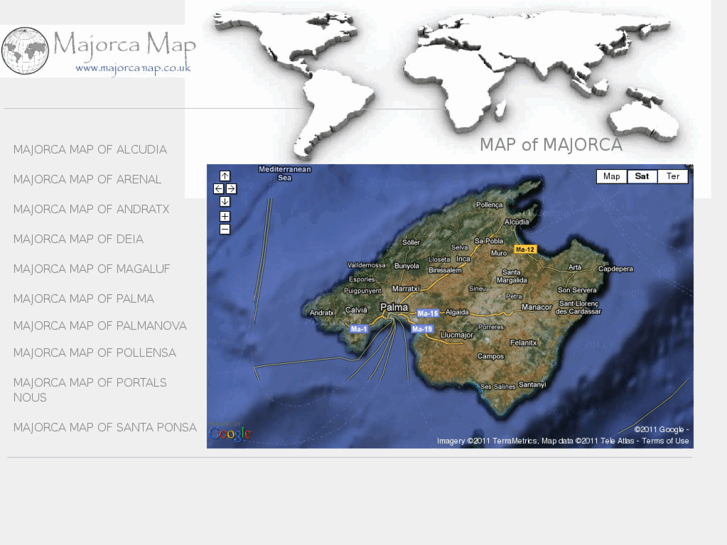The height and width of the screenshot is (545, 727).
Task: Click the Ma-15 road marker
Action: 427,314
